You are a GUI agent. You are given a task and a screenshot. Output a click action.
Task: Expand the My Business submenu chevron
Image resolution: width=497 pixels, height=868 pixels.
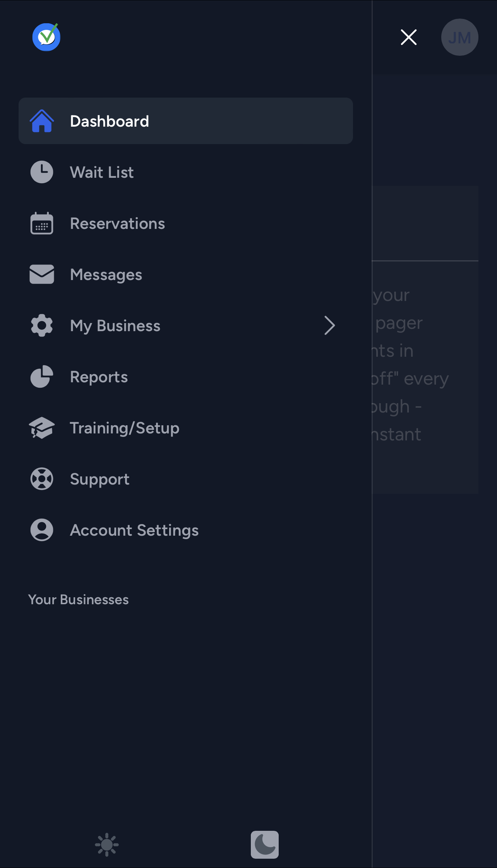click(330, 325)
